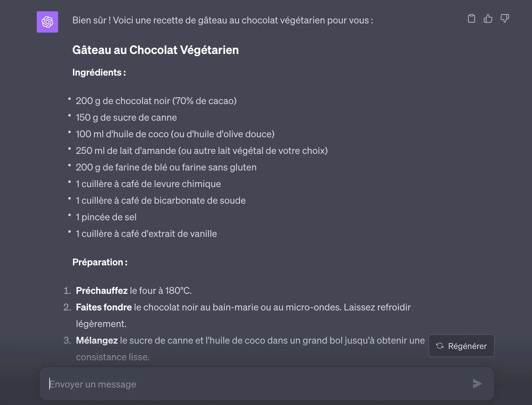
Task: Click the 'Ingrédients :' heading
Action: click(99, 73)
